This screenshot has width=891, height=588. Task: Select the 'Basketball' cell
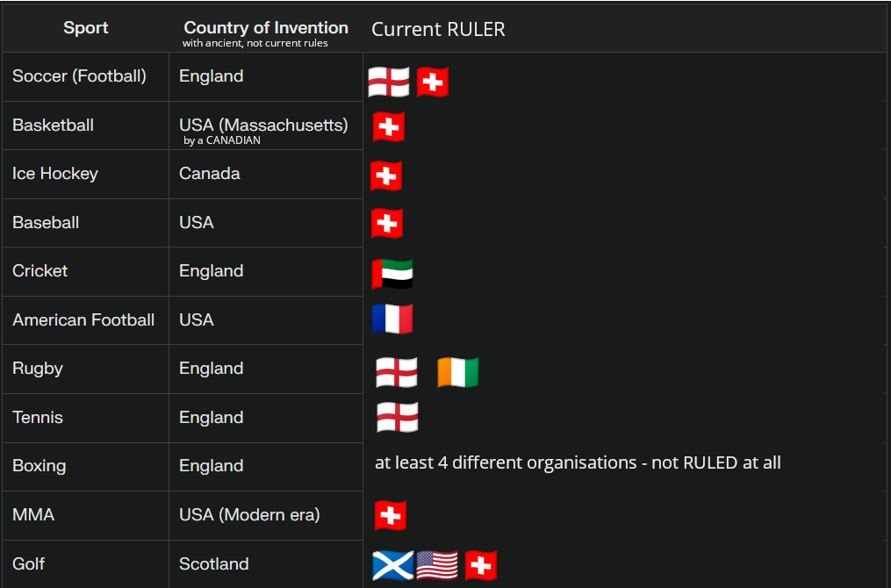pyautogui.click(x=86, y=125)
